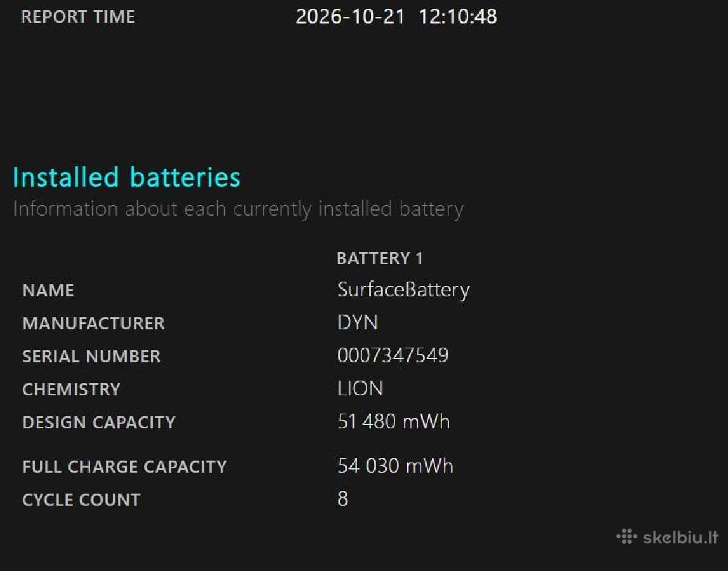
Task: Select the 54 030 mWh full charge capacity
Action: [x=395, y=466]
